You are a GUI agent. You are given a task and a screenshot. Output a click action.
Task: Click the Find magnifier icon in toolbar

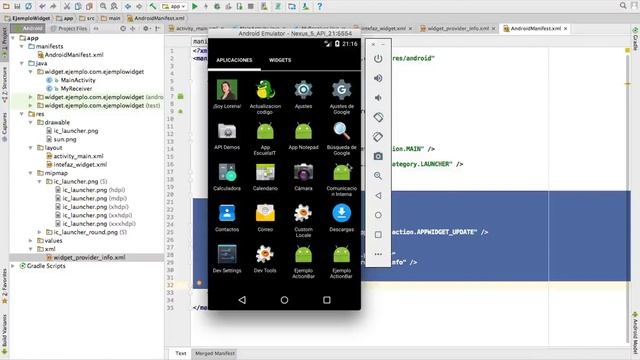coord(103,6)
